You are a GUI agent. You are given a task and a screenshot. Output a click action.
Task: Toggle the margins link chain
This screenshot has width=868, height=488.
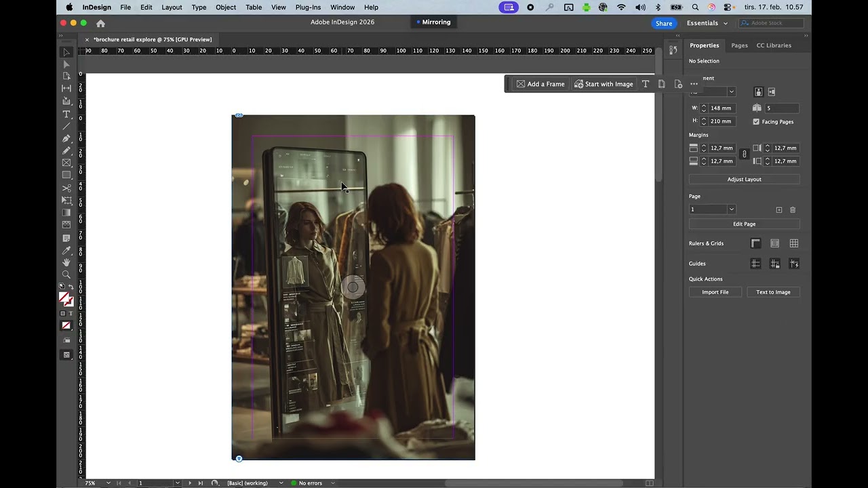tap(744, 155)
